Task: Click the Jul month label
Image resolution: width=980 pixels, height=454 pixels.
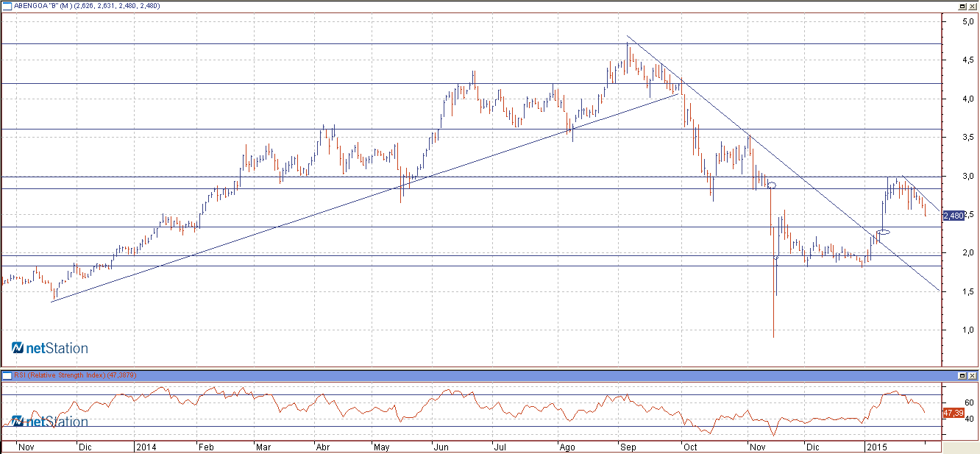Action: point(500,447)
